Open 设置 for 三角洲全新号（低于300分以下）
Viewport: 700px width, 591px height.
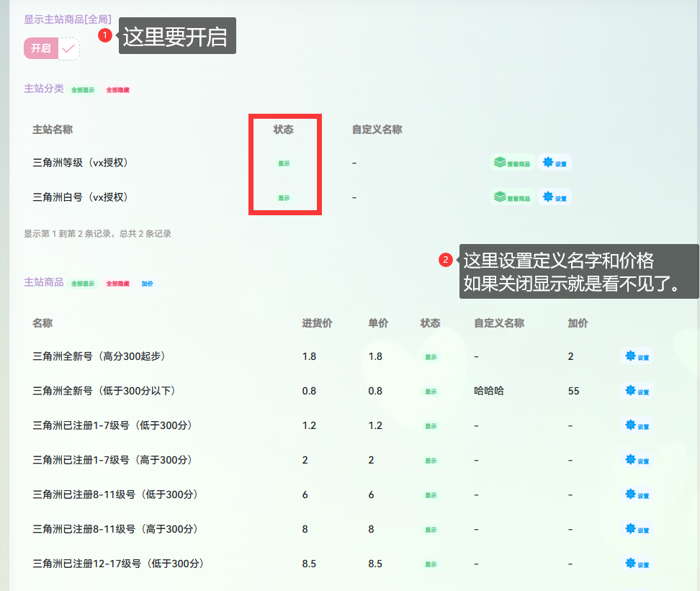636,391
